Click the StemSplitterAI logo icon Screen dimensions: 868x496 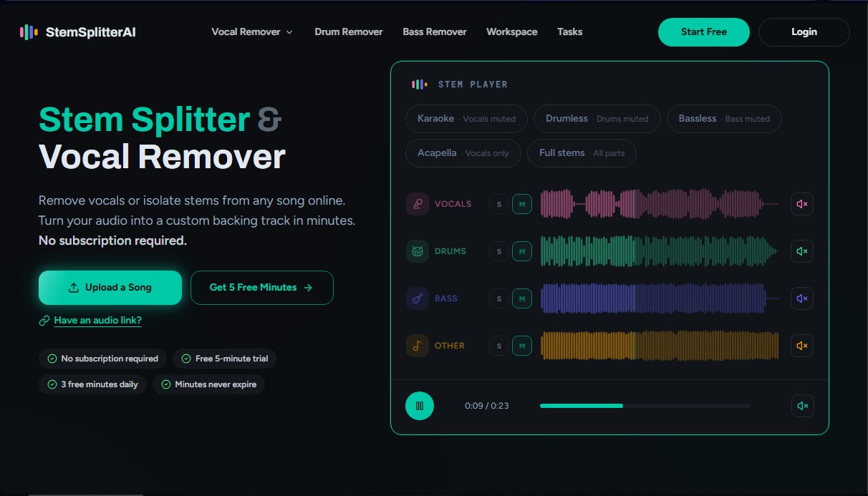29,31
